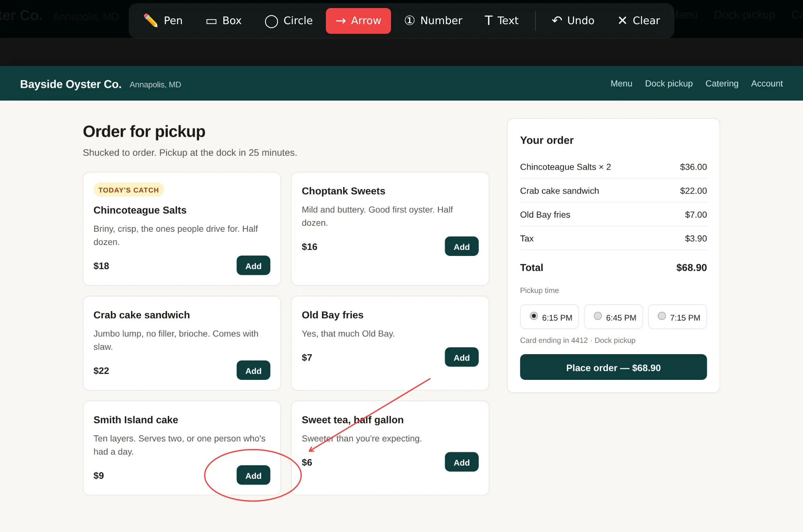Add Smith Island cake to order
Image resolution: width=803 pixels, height=532 pixels.
point(253,475)
